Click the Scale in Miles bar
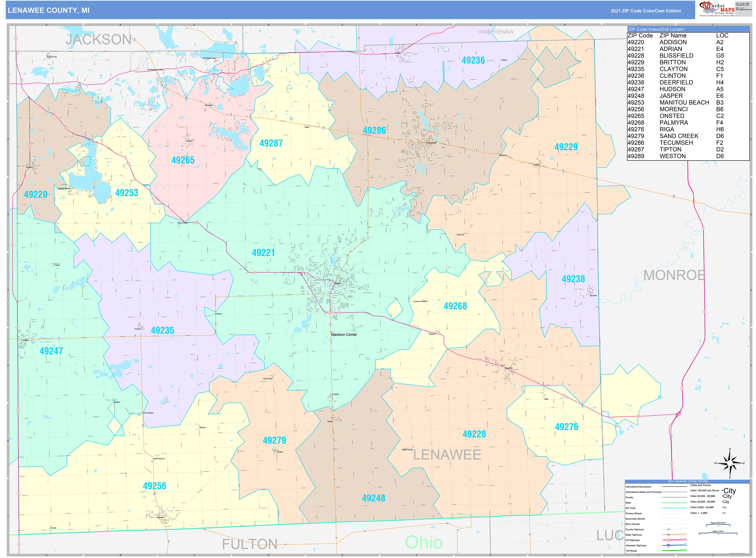 pyautogui.click(x=718, y=533)
